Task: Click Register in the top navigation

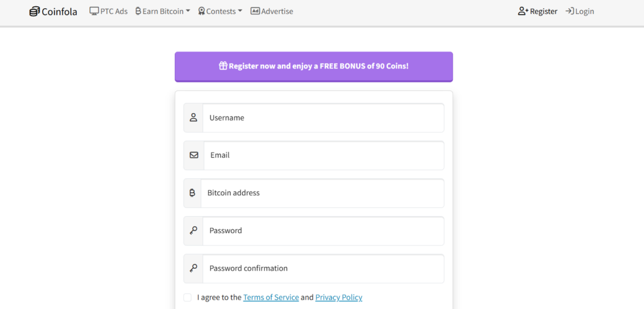Action: [538, 11]
